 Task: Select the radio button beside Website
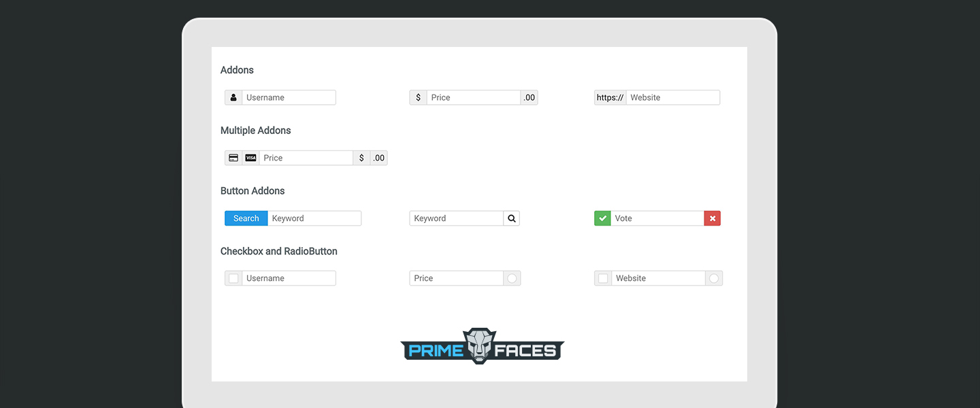714,278
